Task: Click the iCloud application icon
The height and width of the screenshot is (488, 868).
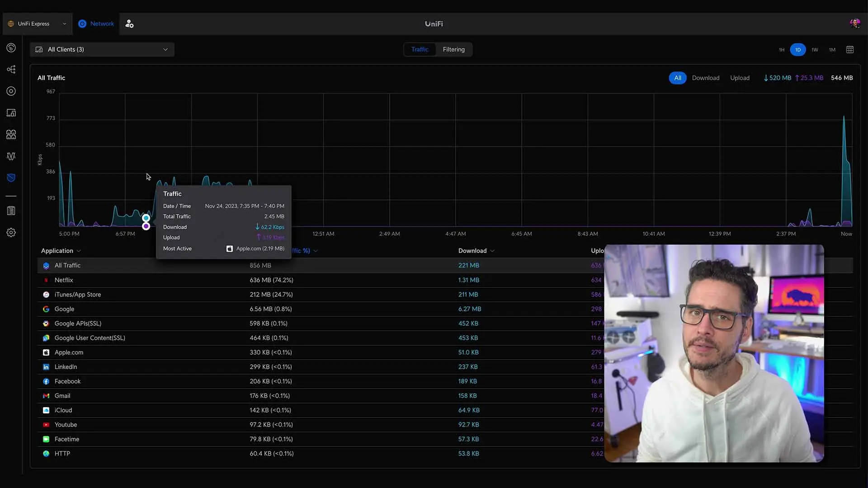Action: [x=46, y=410]
